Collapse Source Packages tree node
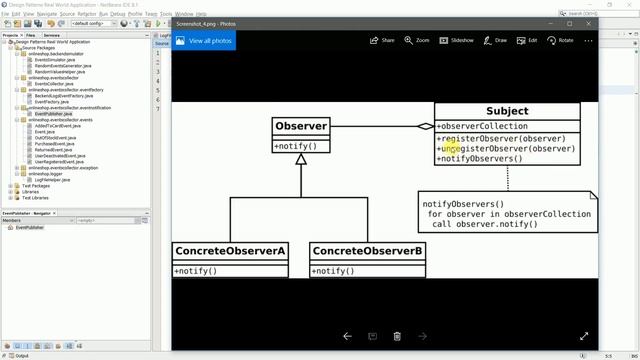The width and height of the screenshot is (640, 360). (x=11, y=48)
